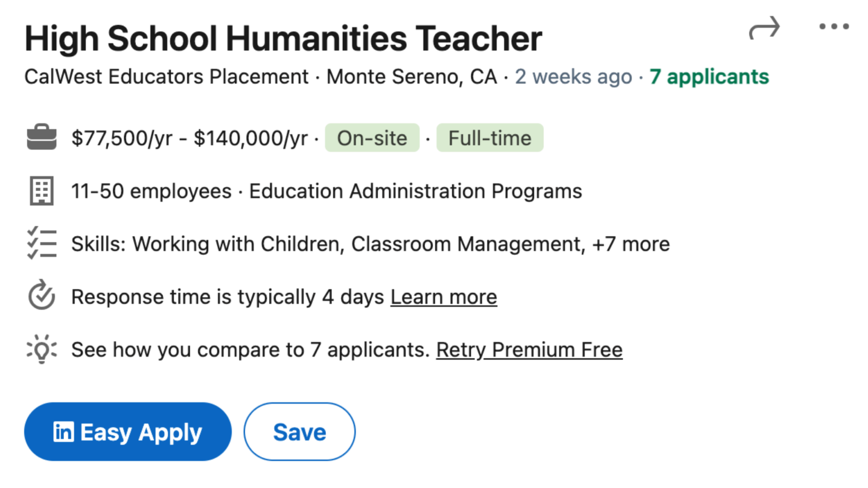The image size is (868, 488).
Task: Click the lightbulb insights icon
Action: coord(42,350)
